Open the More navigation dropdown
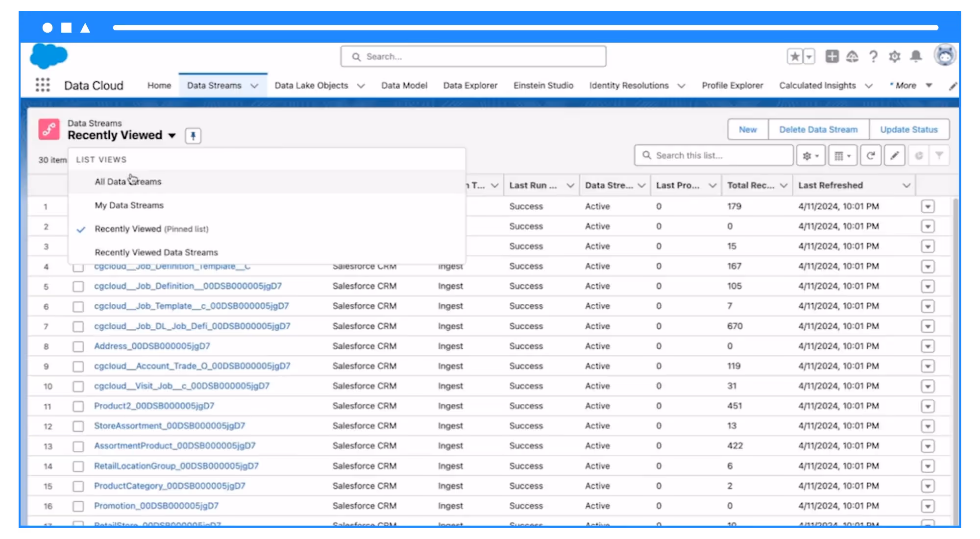 910,85
